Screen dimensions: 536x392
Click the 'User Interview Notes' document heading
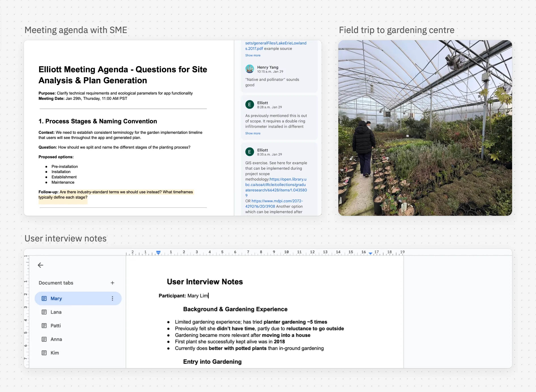click(x=205, y=282)
